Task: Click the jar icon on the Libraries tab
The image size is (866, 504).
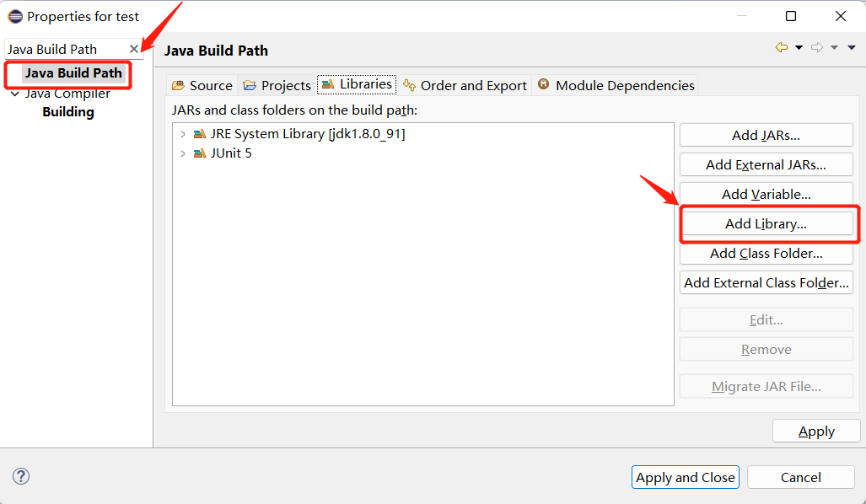Action: 327,84
